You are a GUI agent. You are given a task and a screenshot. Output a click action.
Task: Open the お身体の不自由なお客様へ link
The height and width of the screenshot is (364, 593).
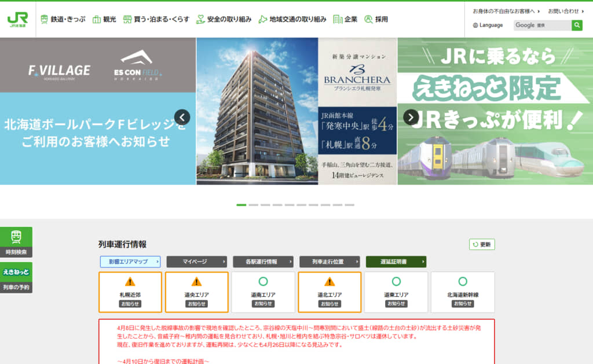506,12
